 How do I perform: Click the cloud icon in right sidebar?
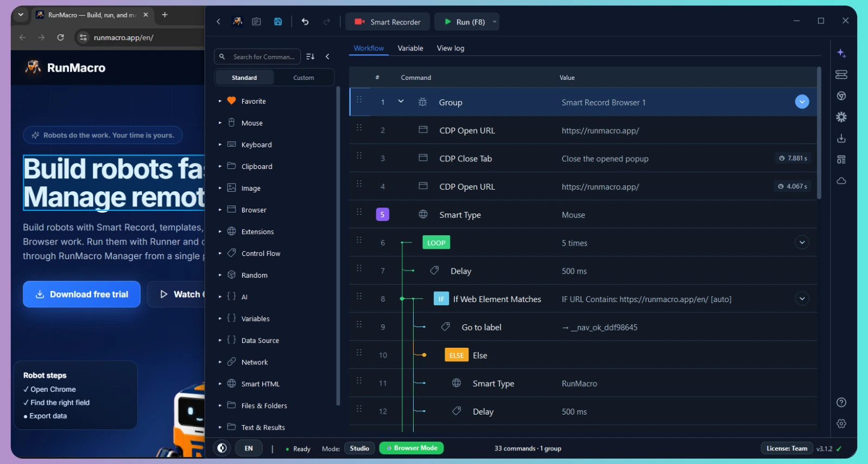click(x=841, y=181)
